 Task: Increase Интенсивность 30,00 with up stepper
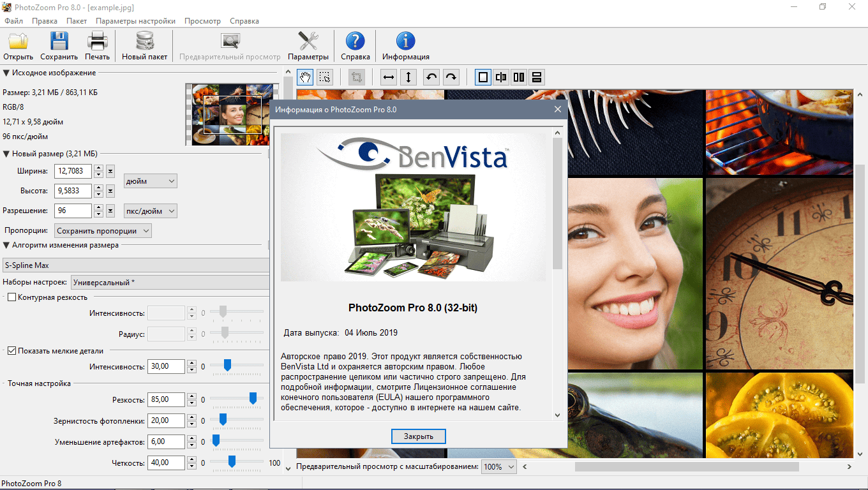(x=191, y=364)
